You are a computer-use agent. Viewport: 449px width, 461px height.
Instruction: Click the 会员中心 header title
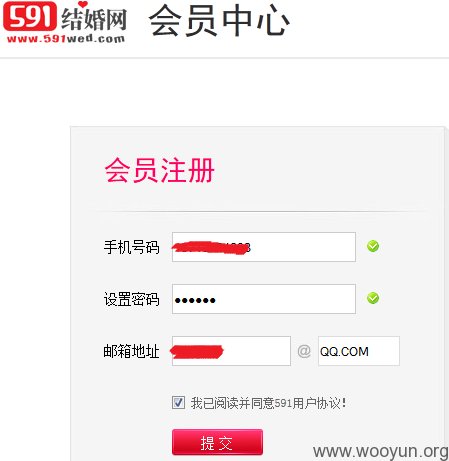pyautogui.click(x=219, y=20)
